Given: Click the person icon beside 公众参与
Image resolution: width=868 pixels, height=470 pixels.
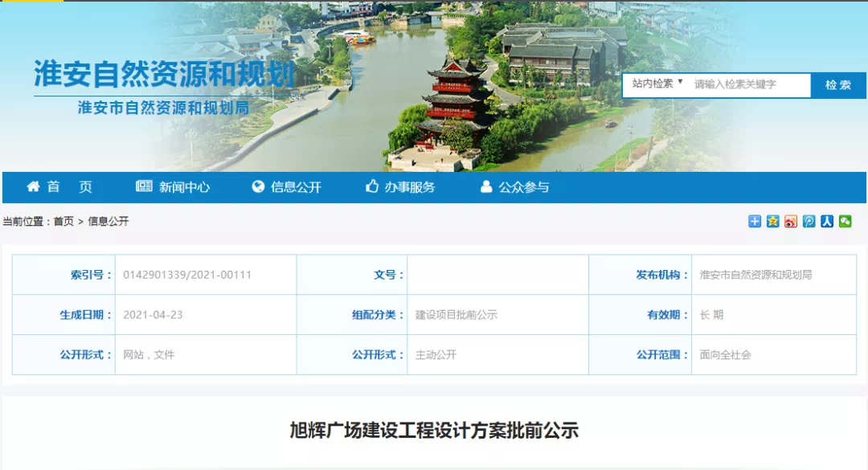Looking at the screenshot, I should click(x=485, y=187).
